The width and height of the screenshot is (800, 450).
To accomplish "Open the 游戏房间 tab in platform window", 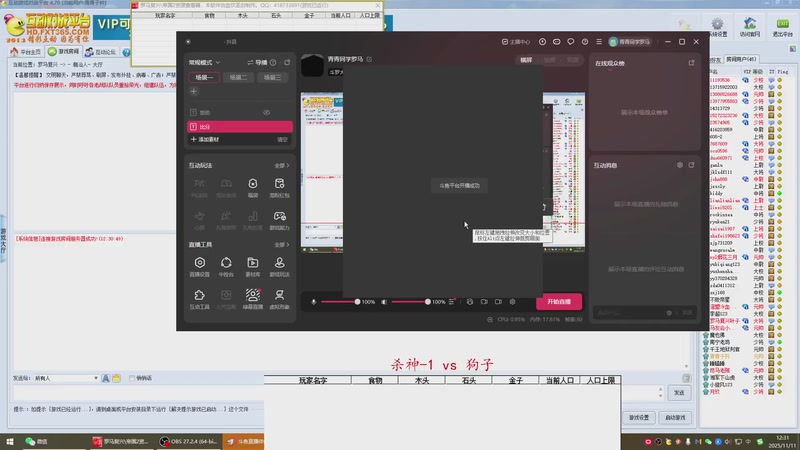I will 64,52.
